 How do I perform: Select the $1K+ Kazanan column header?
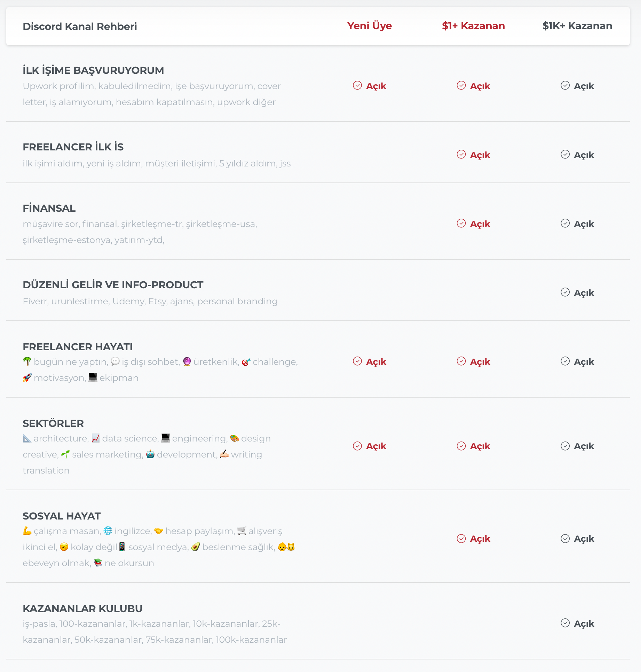point(577,26)
